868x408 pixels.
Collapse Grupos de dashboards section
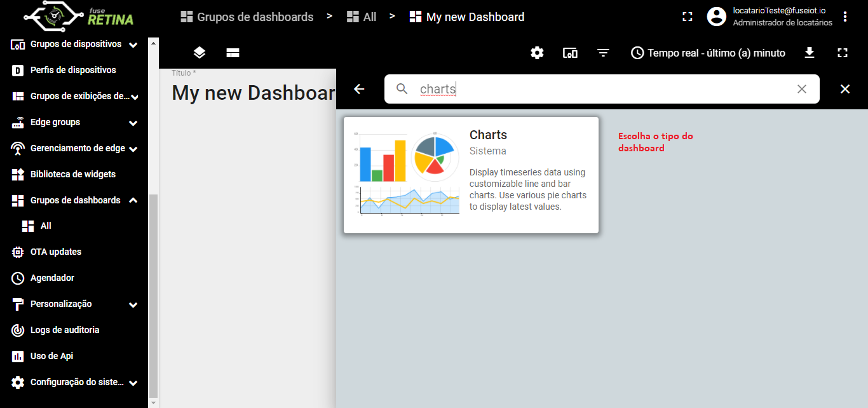click(x=133, y=200)
